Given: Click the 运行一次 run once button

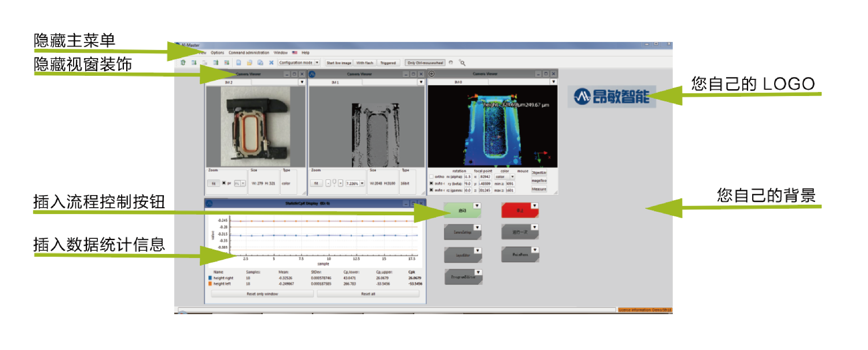Looking at the screenshot, I should coord(520,232).
